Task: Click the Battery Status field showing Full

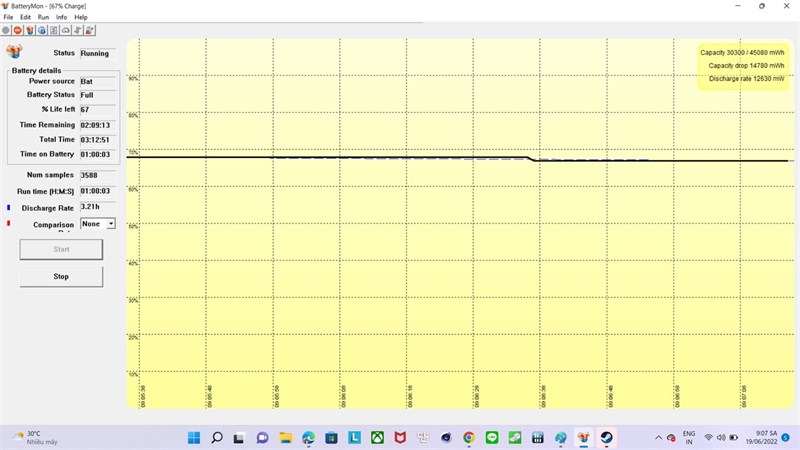Action: tap(98, 95)
